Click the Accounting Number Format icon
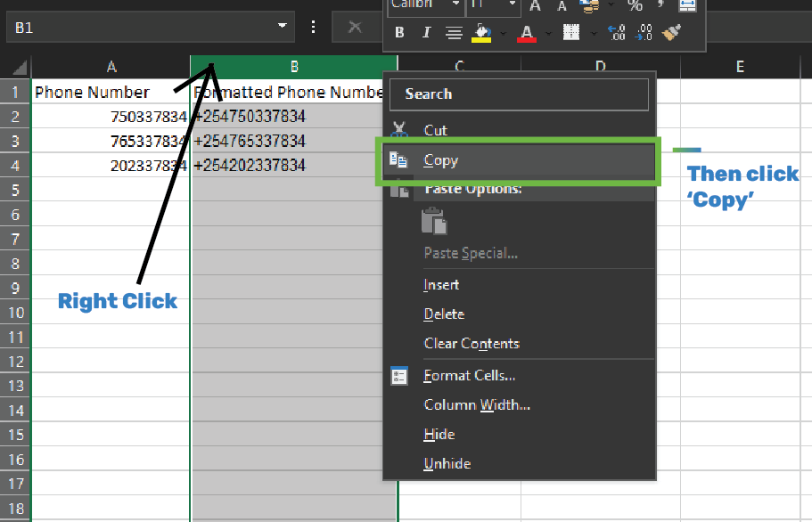 589,5
